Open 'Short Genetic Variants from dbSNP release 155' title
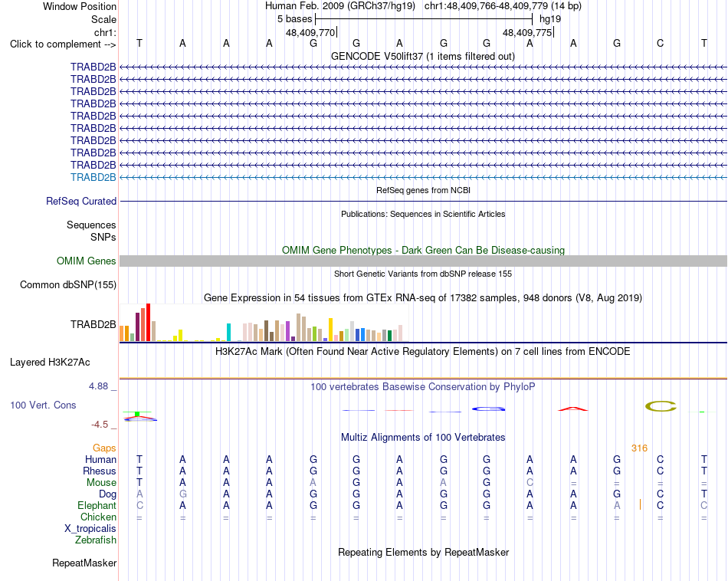728x581 pixels. [x=422, y=274]
